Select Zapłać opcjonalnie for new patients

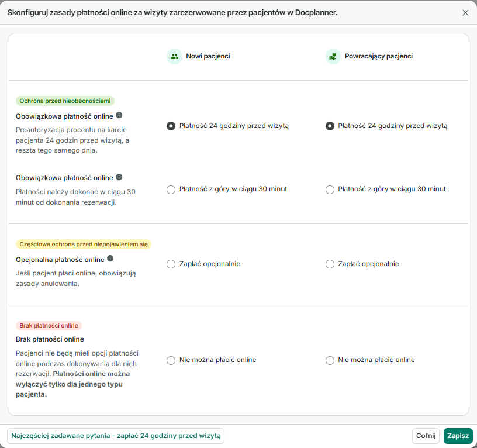171,264
